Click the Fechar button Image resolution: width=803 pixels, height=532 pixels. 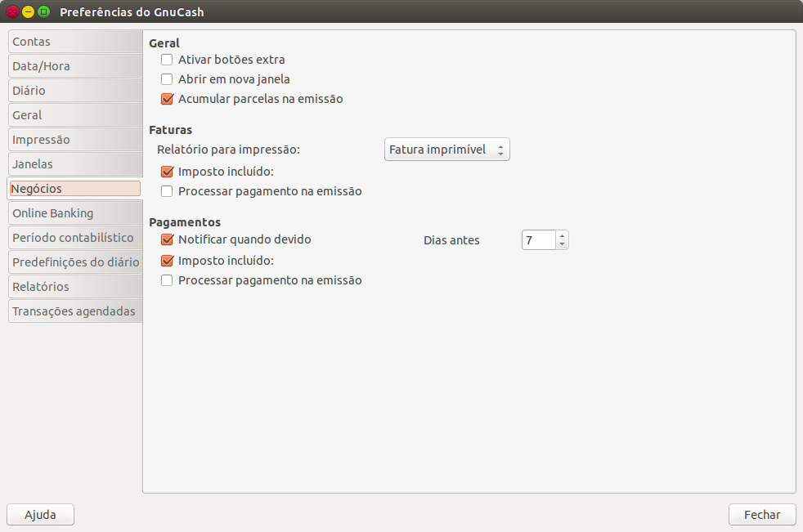click(x=761, y=515)
